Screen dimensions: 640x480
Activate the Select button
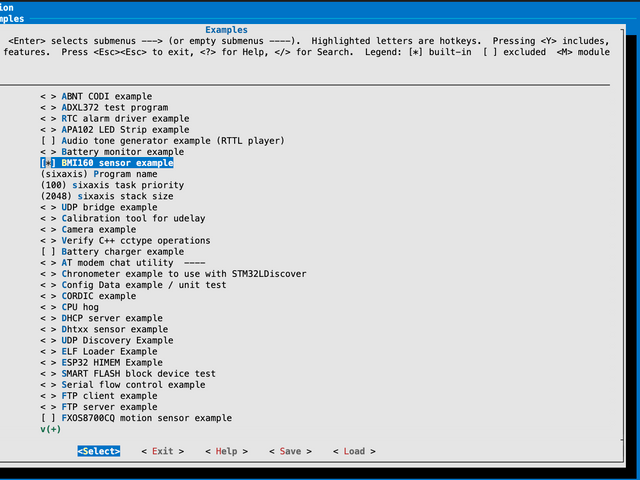click(99, 451)
